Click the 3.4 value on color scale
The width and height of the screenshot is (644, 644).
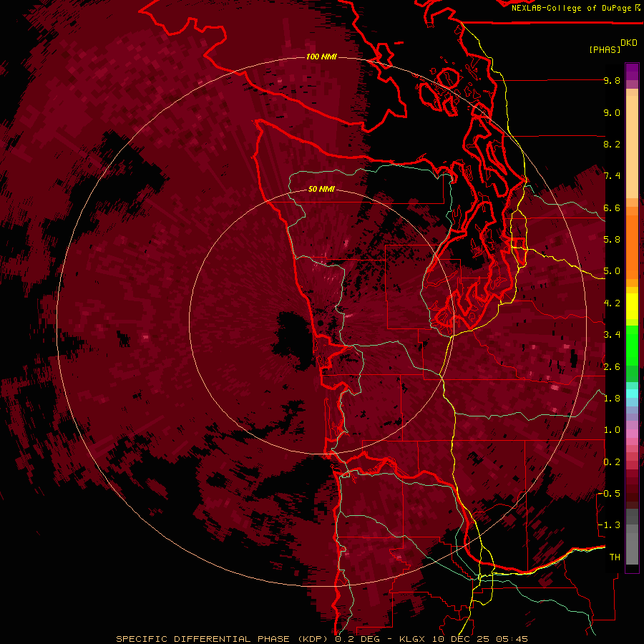612,335
